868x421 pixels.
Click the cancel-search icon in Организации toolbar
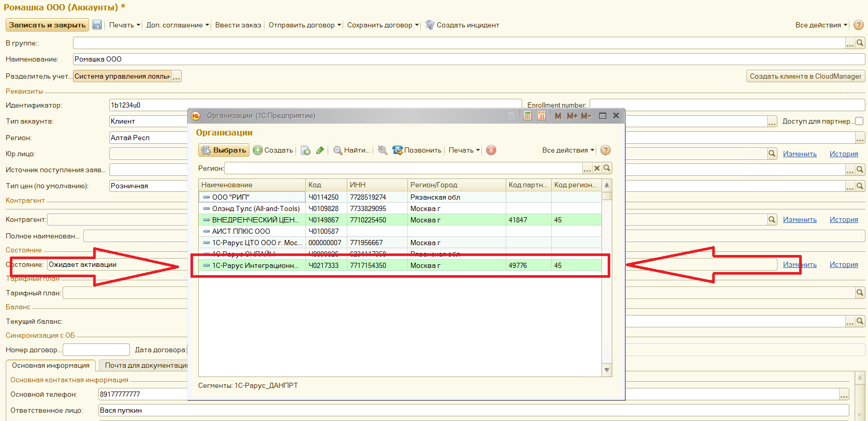(382, 150)
